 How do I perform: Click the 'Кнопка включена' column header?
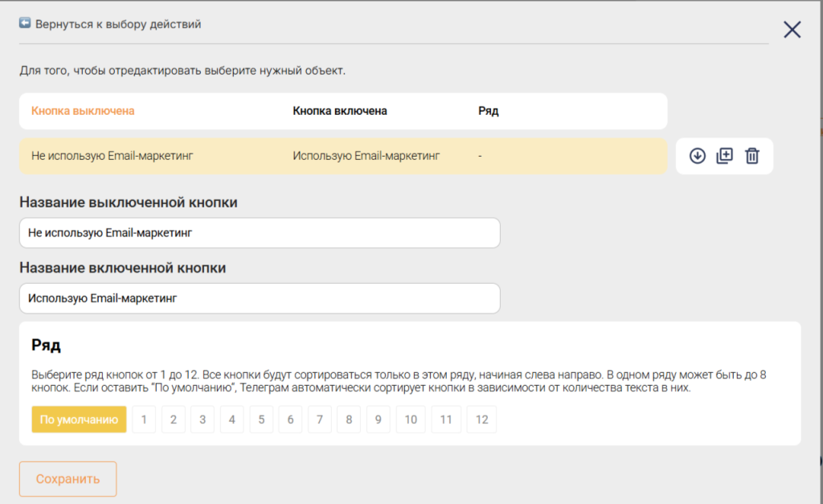340,111
